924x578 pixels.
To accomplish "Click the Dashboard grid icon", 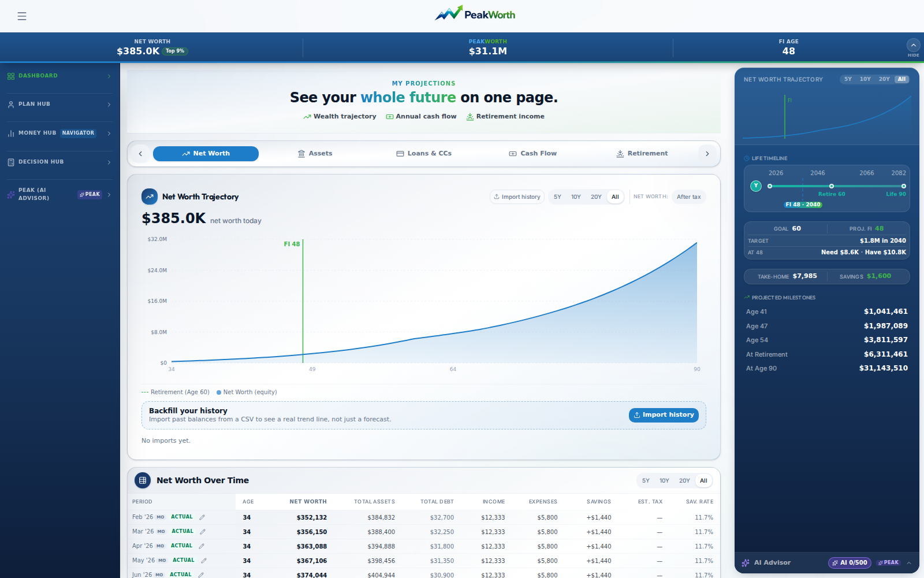I will click(11, 76).
